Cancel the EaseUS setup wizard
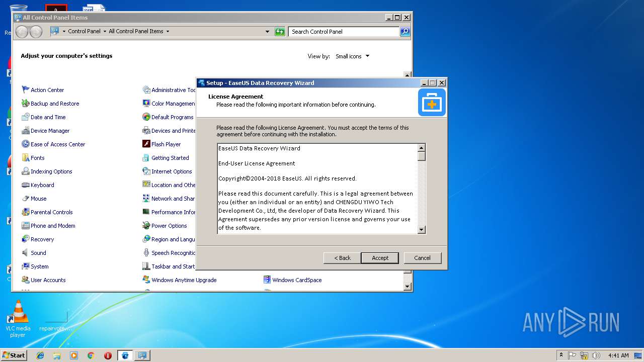The width and height of the screenshot is (644, 362). tap(422, 258)
